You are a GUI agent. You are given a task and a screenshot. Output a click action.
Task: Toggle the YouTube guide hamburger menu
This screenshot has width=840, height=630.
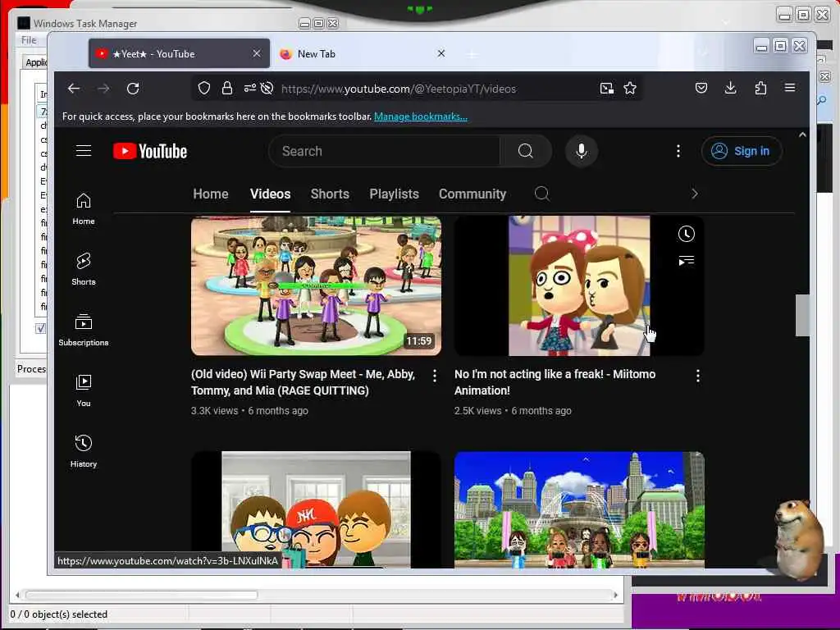point(84,151)
